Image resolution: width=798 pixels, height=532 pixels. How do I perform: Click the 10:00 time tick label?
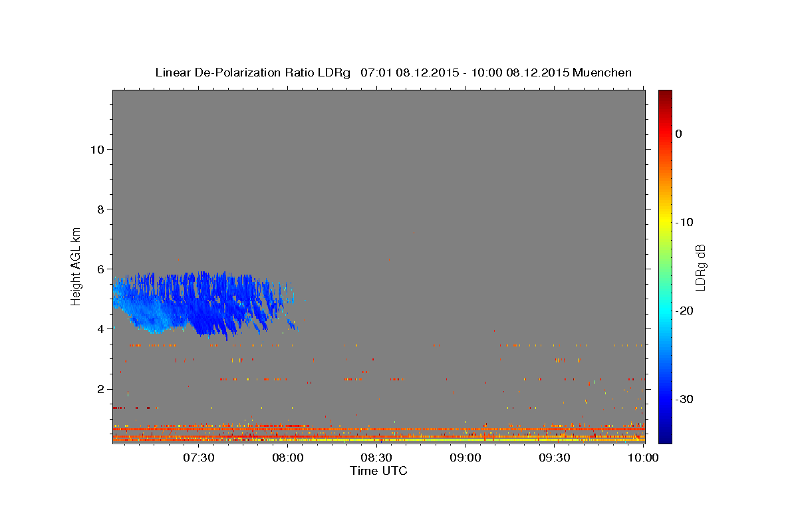(x=643, y=458)
